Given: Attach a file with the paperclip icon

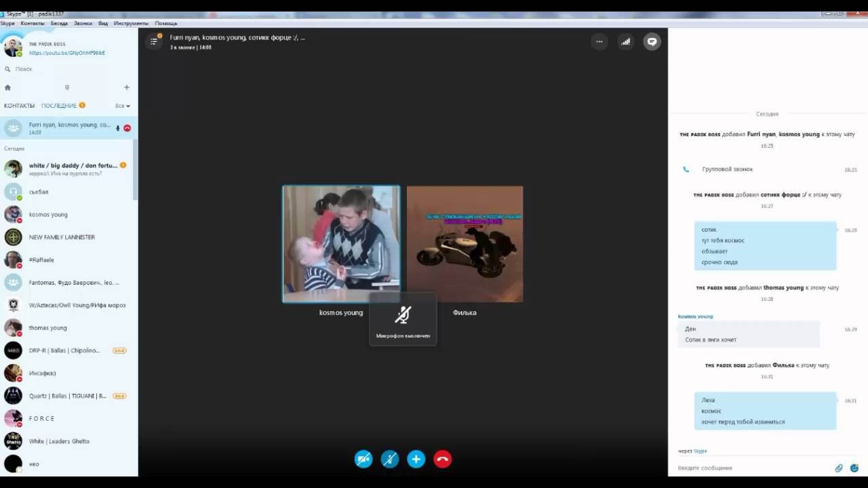Looking at the screenshot, I should tap(839, 468).
